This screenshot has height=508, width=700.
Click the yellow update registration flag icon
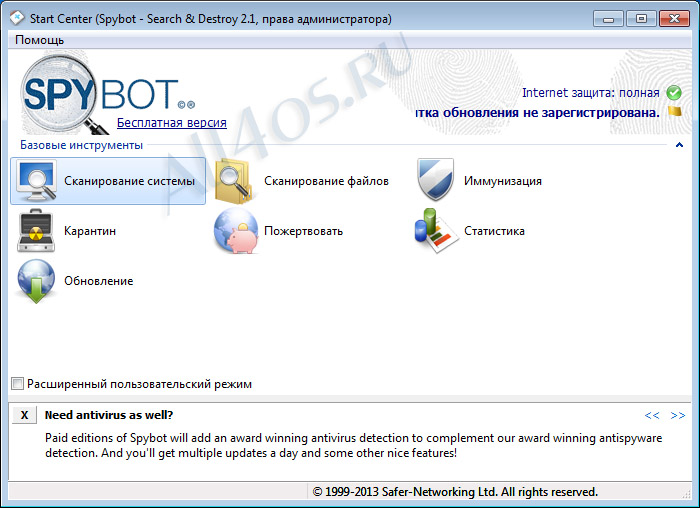pyautogui.click(x=675, y=111)
